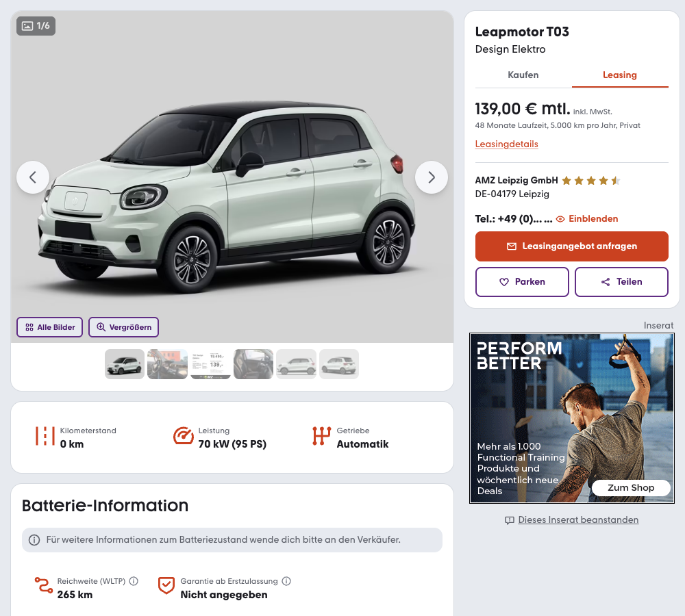Click the image counter 1/6 badge
The height and width of the screenshot is (616, 685).
coord(36,26)
